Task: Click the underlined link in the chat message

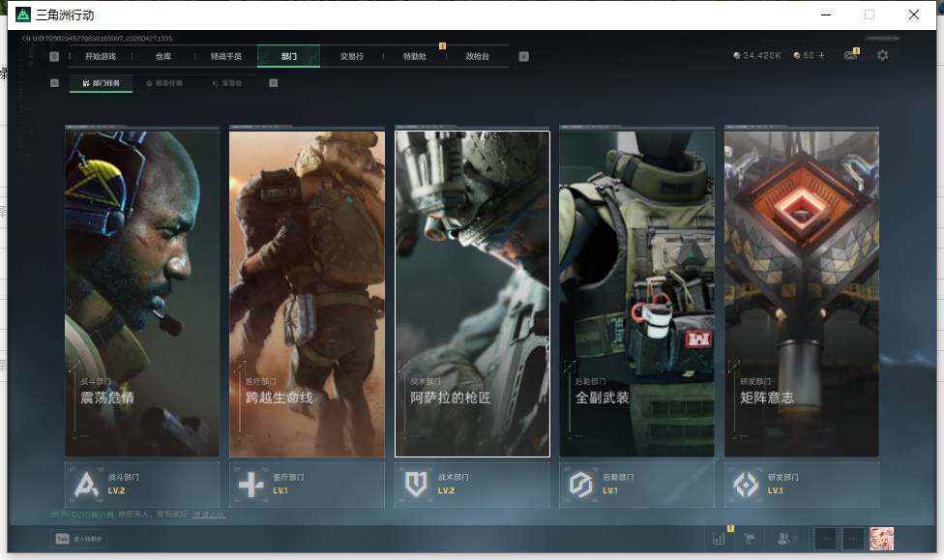Action: [210, 515]
